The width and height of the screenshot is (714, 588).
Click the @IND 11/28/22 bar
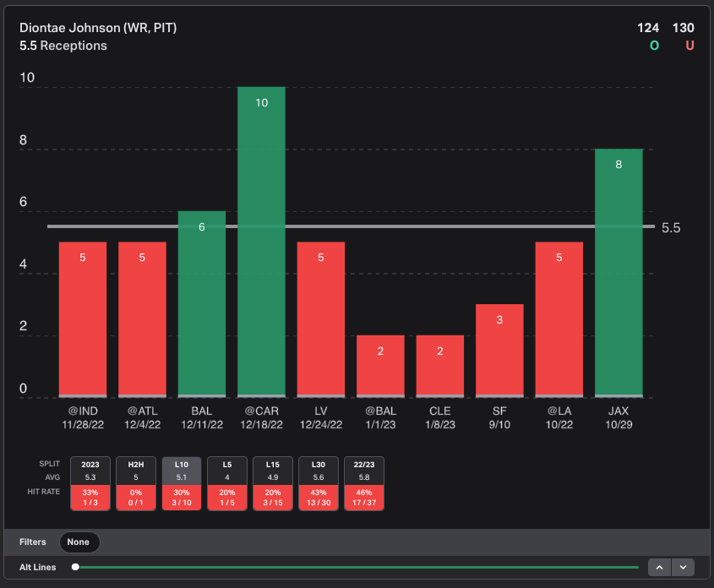(x=83, y=319)
